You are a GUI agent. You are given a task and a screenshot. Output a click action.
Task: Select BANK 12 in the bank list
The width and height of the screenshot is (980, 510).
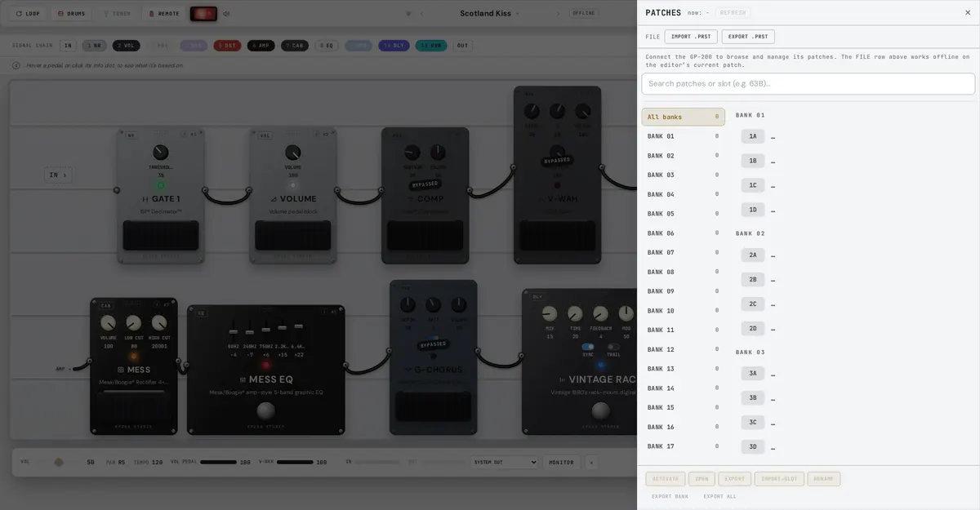683,349
